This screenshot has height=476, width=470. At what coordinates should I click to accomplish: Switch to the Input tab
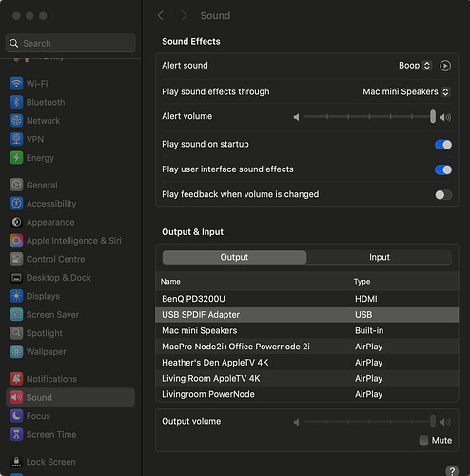tap(380, 257)
